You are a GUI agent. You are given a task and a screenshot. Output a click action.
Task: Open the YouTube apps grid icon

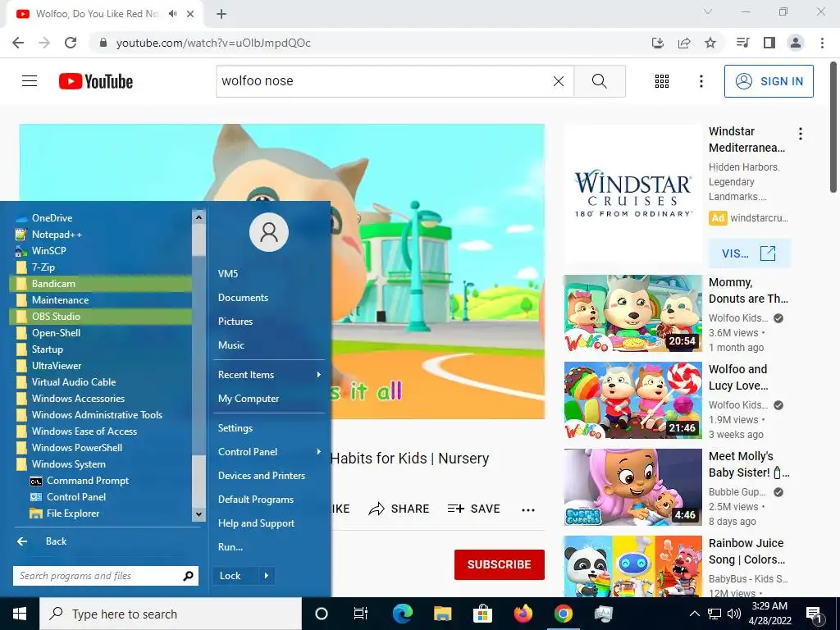tap(662, 81)
